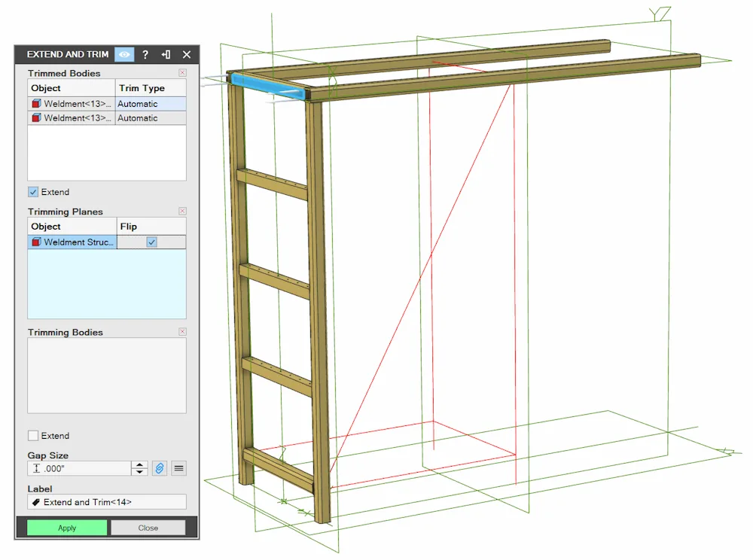
Task: Increase Gap Size with the up arrow
Action: [139, 465]
